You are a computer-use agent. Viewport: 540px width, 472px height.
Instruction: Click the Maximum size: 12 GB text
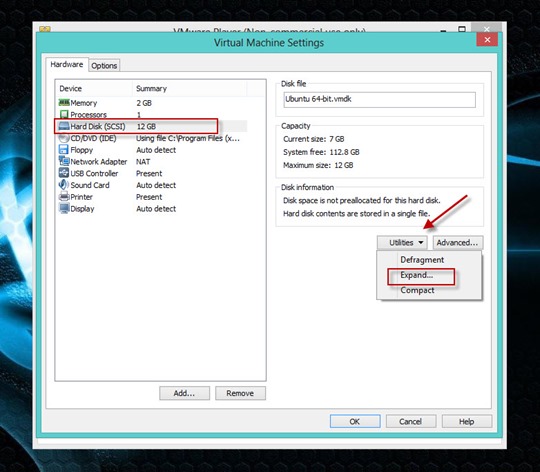pyautogui.click(x=318, y=165)
